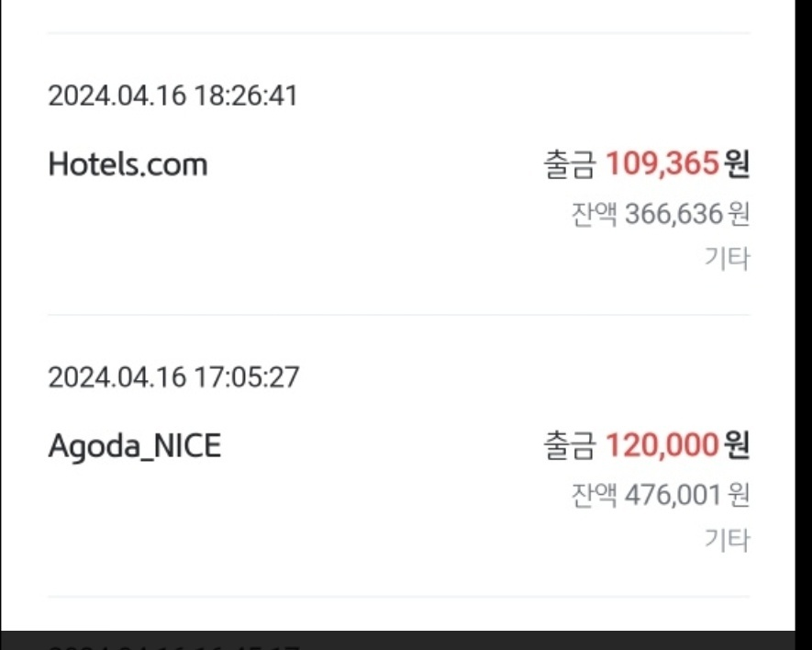Tap the 기타 category under Hotels.com
812x650 pixels.
click(727, 259)
